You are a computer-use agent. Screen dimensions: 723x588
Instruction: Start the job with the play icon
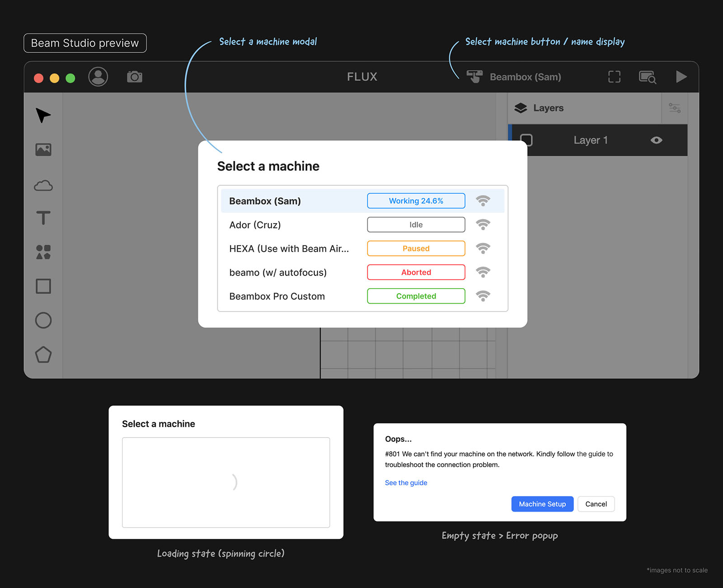(x=681, y=77)
